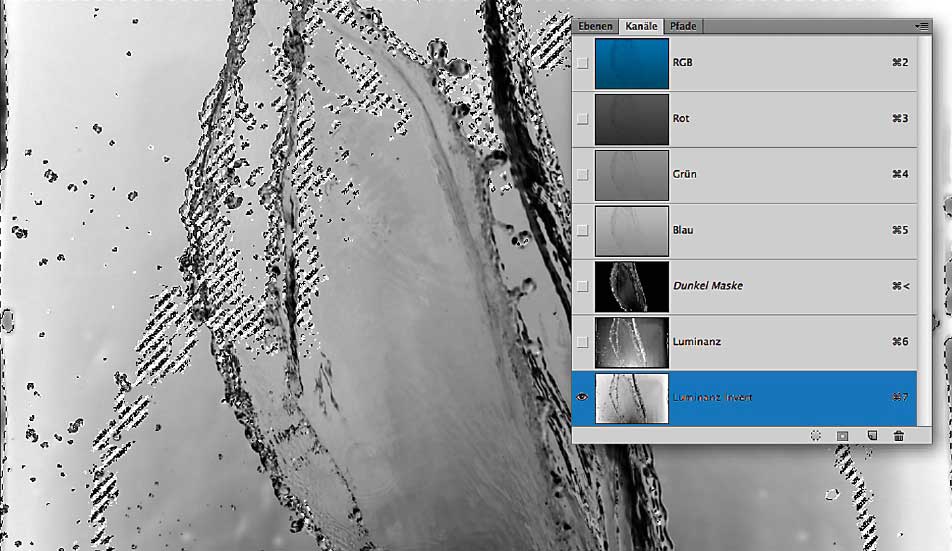Click the ⌘< shortcut label for Dunkel Maske

pyautogui.click(x=900, y=286)
